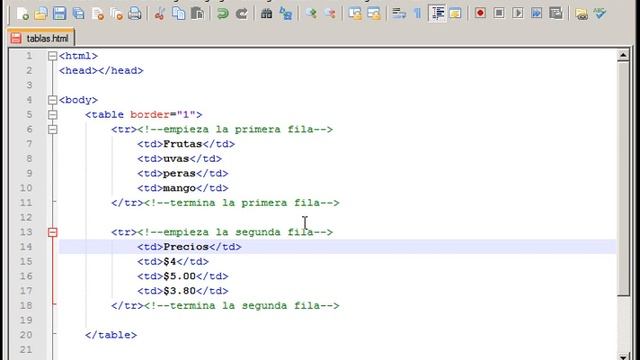Collapse the html fold on line 1
The image size is (640, 360).
point(53,56)
